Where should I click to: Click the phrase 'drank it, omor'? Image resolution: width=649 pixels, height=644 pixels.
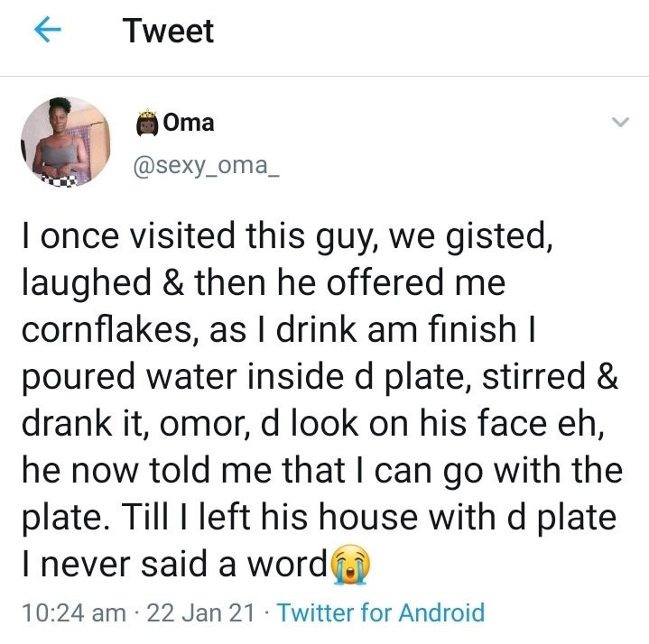point(135,424)
